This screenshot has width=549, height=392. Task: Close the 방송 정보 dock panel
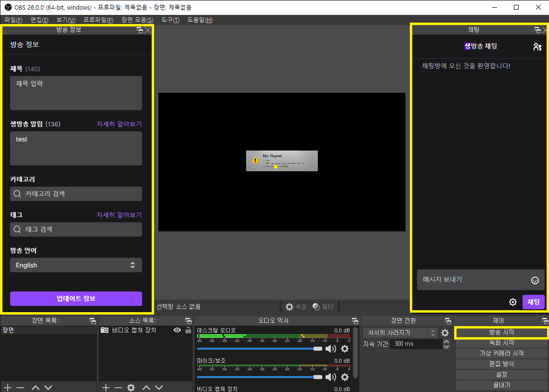click(x=148, y=30)
